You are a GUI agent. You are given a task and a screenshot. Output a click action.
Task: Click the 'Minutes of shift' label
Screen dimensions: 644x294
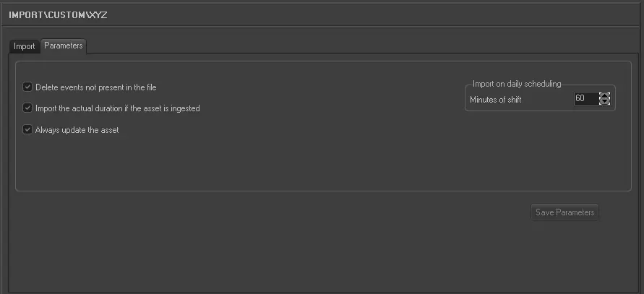(495, 100)
